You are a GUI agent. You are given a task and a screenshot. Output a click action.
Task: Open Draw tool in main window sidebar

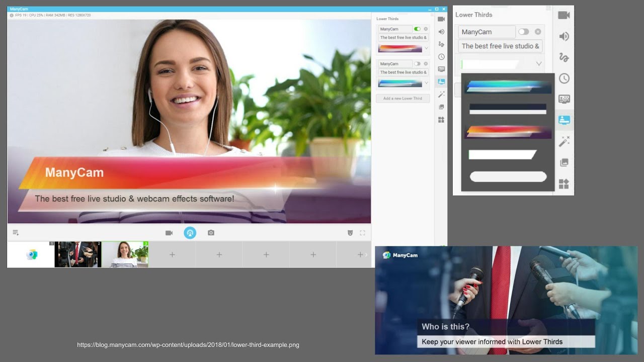coord(441,44)
